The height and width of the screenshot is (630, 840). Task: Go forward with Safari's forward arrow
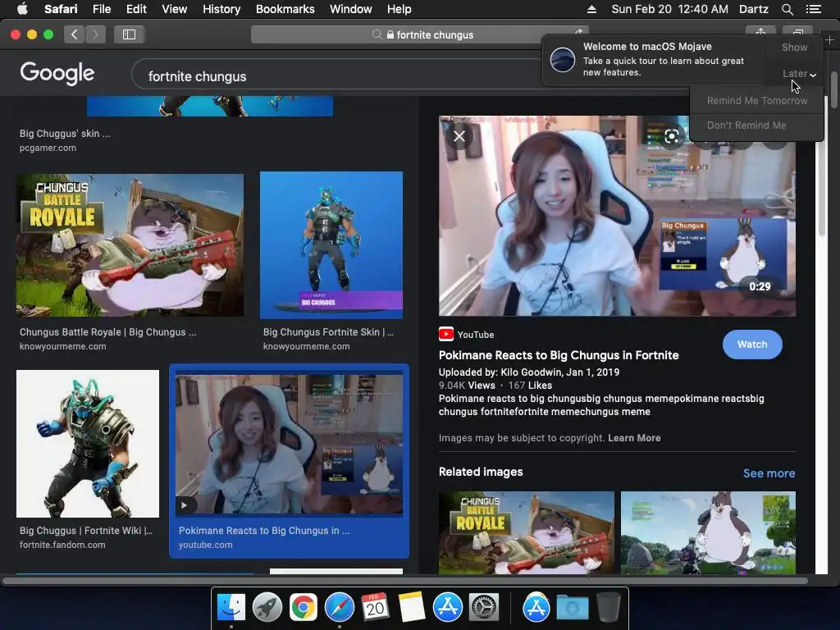click(x=95, y=34)
